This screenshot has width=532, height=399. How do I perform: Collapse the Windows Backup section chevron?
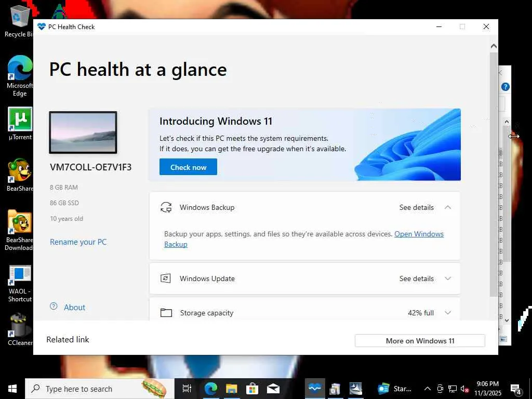coord(448,207)
